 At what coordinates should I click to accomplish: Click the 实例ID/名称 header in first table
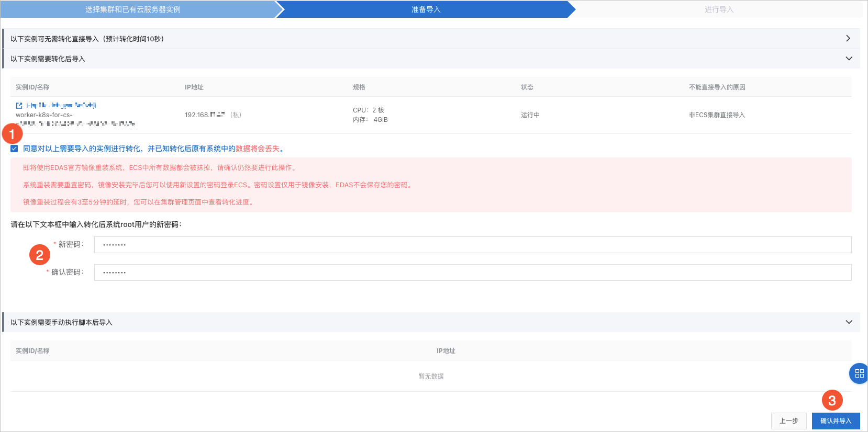[x=32, y=87]
